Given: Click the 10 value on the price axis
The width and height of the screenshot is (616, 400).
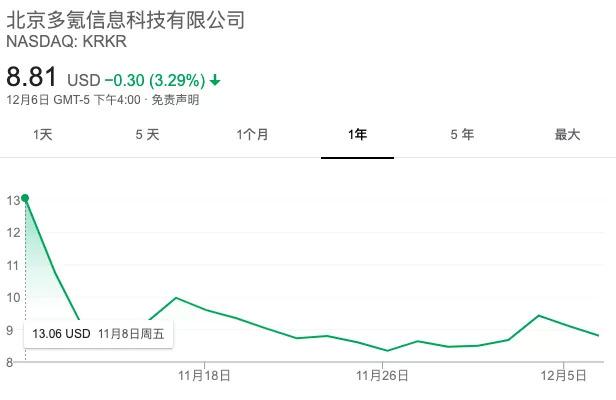Looking at the screenshot, I should 13,297.
